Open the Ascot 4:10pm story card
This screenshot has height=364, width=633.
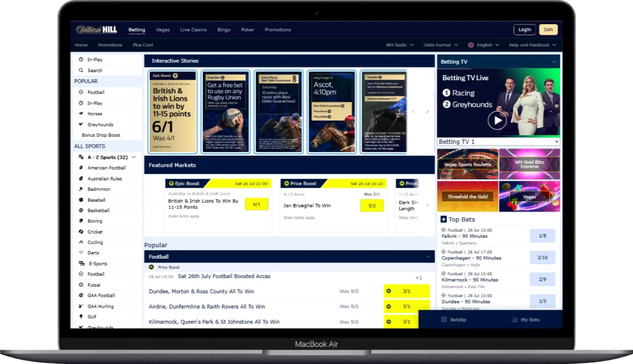click(332, 112)
